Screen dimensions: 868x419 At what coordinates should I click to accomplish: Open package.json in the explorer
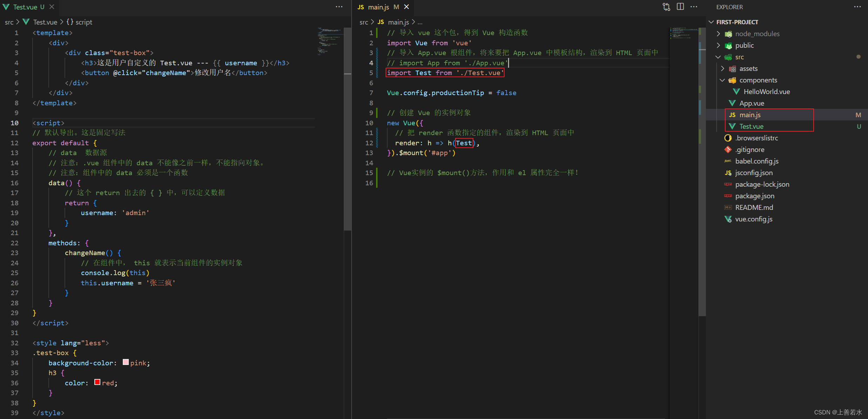pos(755,196)
